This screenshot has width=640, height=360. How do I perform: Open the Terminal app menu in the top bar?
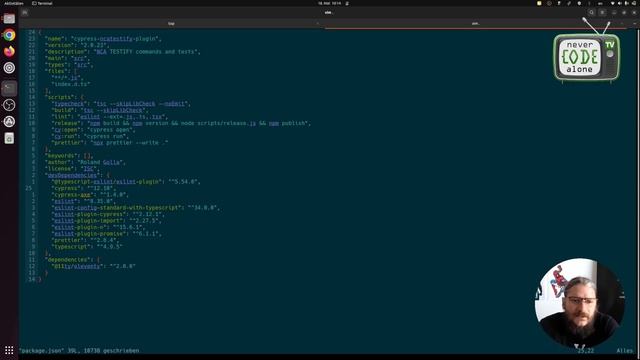42,3
